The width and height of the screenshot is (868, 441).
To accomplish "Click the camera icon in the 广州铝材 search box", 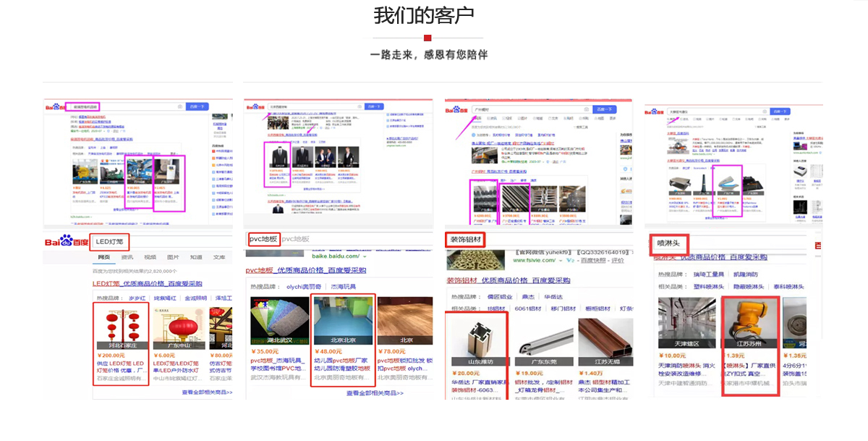I will tap(587, 109).
